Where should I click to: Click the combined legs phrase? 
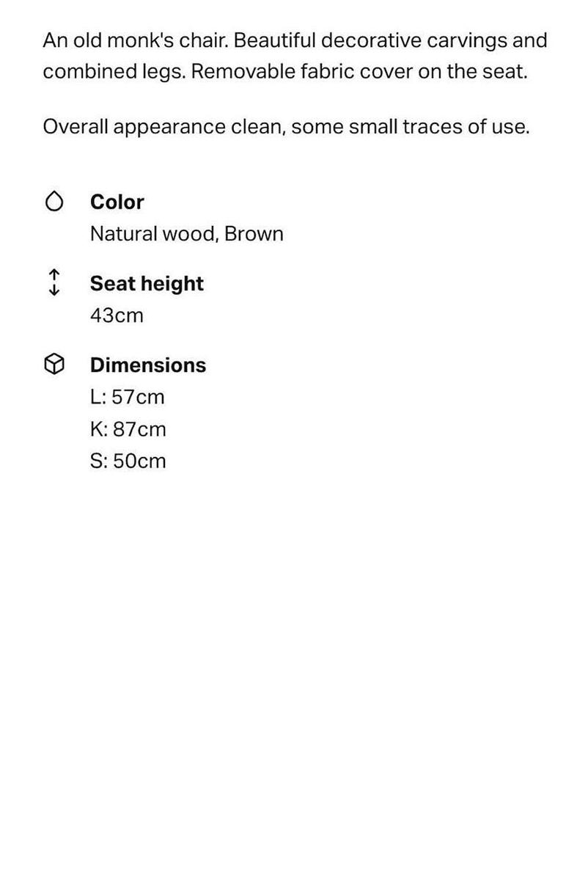[x=114, y=73]
